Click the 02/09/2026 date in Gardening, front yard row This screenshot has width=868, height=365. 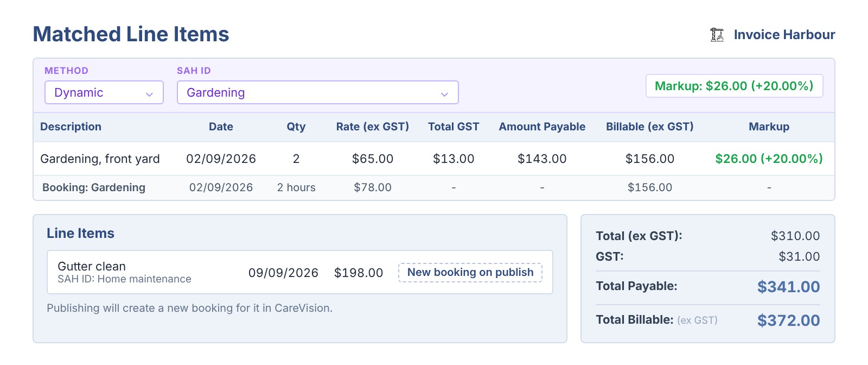click(221, 159)
